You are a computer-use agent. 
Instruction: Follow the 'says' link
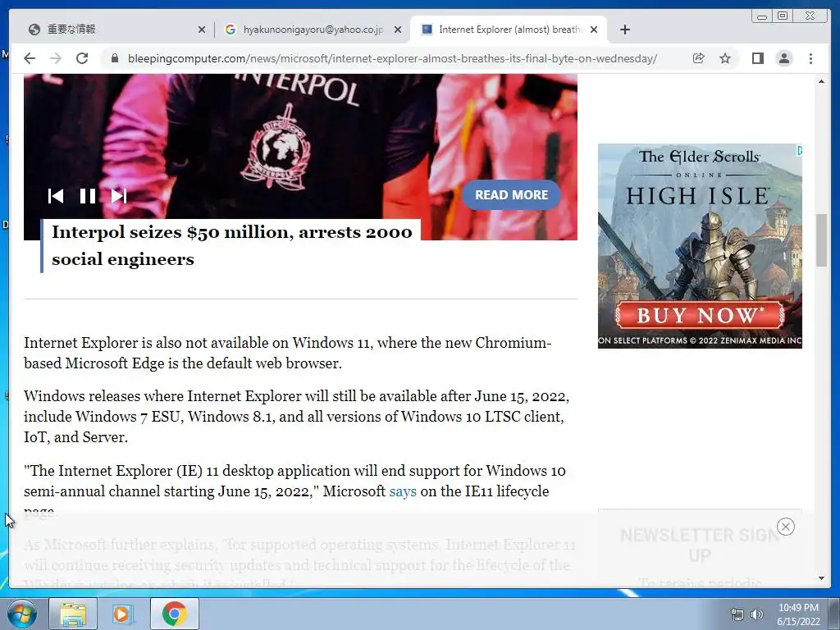coord(402,491)
